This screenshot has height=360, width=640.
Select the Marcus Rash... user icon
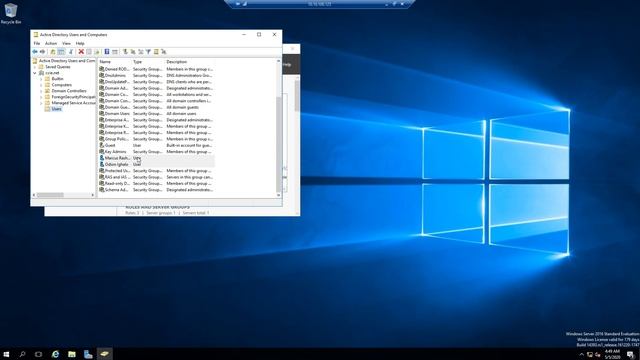click(102, 158)
